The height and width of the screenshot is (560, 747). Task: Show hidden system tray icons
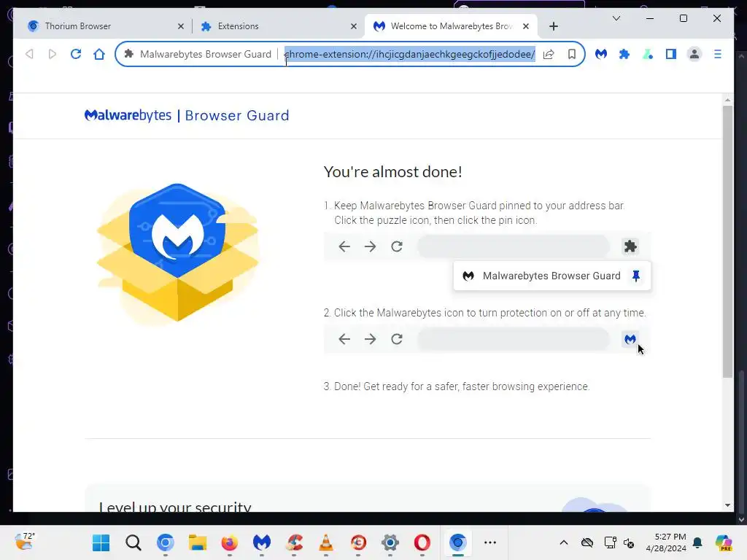click(564, 542)
